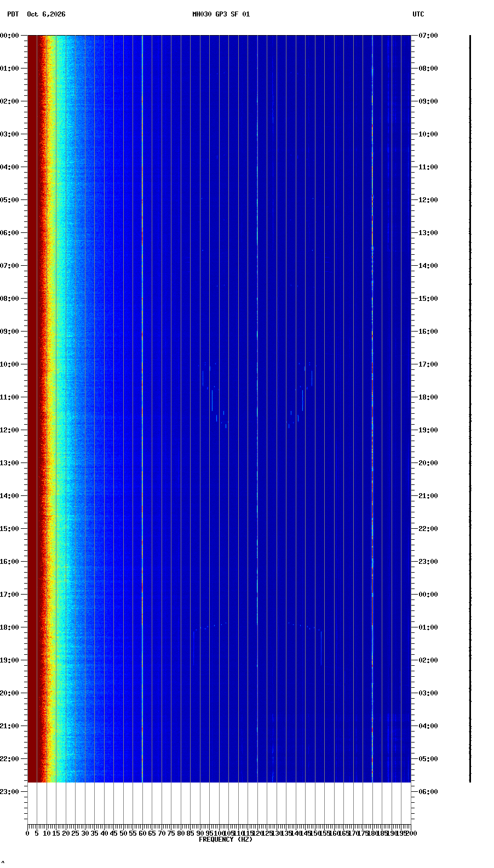The width and height of the screenshot is (494, 868).
Task: Click the 11:00 PDT time label
Action: coord(9,397)
